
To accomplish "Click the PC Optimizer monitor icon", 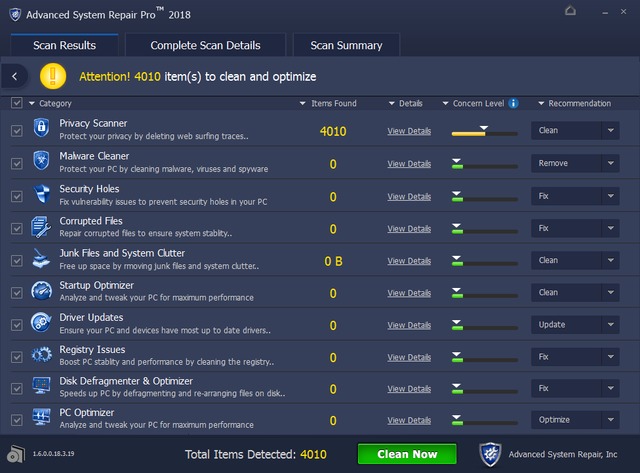I will click(x=42, y=417).
